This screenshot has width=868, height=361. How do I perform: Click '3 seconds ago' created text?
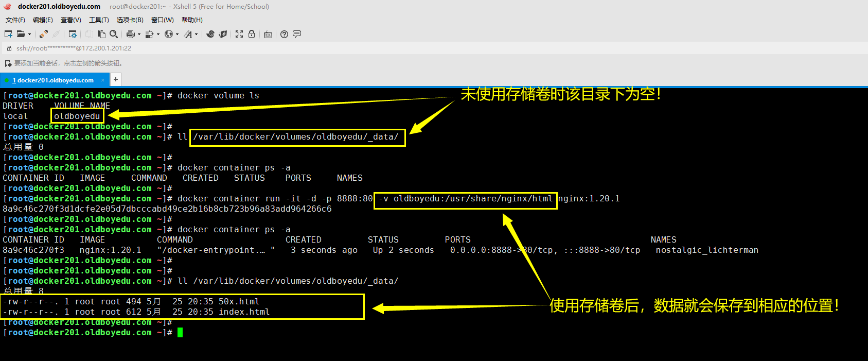pyautogui.click(x=324, y=250)
